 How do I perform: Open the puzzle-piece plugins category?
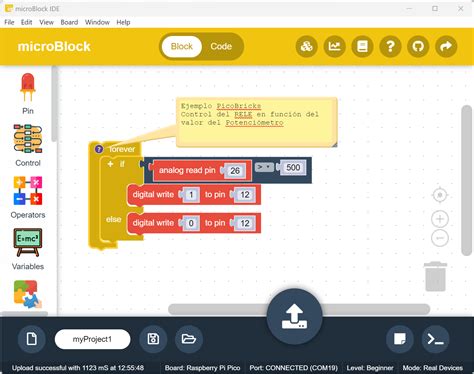28,294
